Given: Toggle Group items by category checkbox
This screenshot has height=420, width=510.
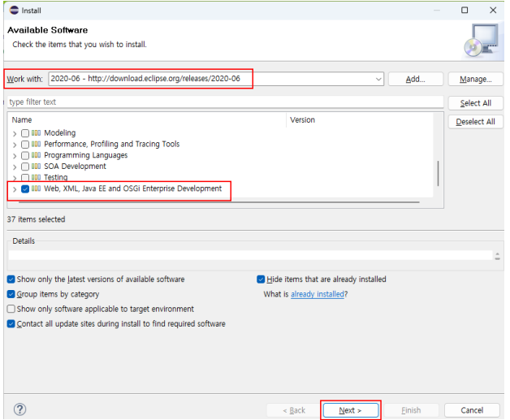Looking at the screenshot, I should 11,294.
